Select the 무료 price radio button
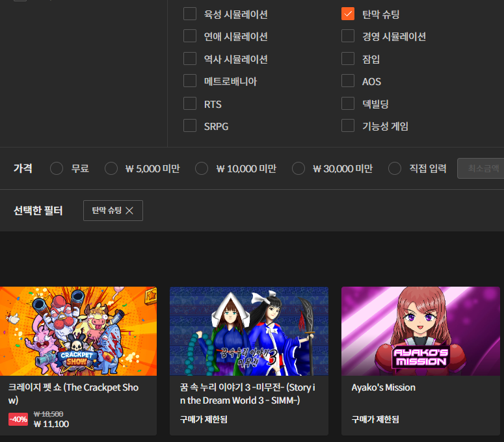Screen dimensions: 504x442 pos(57,169)
